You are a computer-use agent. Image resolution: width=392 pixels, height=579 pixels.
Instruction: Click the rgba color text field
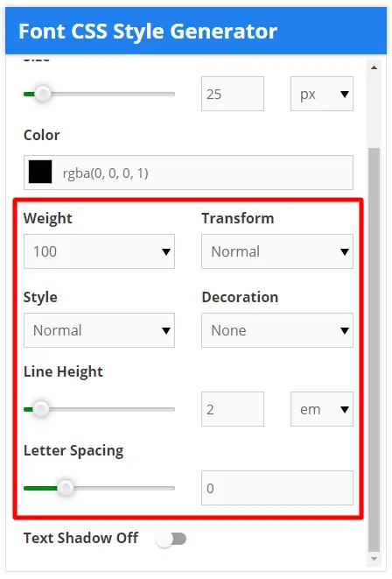pyautogui.click(x=188, y=173)
